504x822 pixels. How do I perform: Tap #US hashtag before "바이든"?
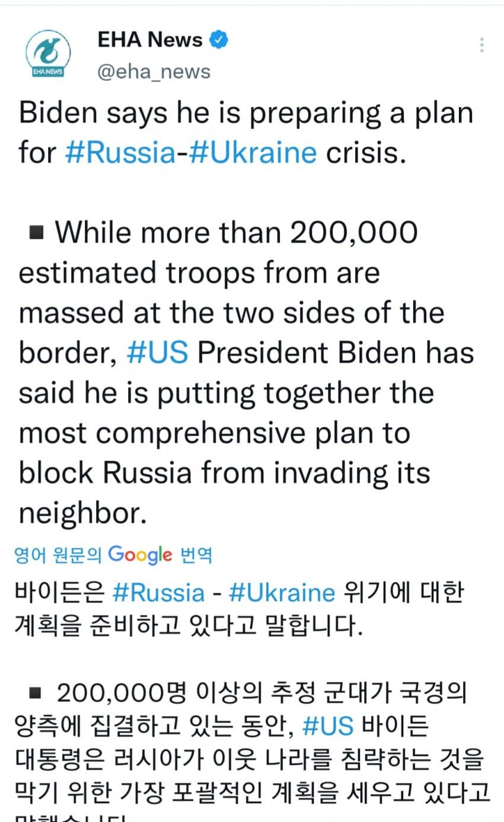(x=328, y=726)
